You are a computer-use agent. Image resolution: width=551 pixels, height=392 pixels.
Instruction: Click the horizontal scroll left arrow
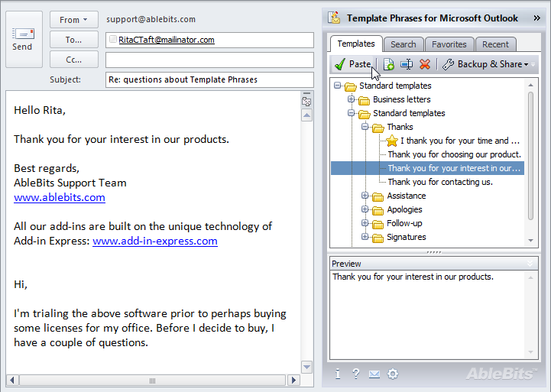pyautogui.click(x=12, y=380)
